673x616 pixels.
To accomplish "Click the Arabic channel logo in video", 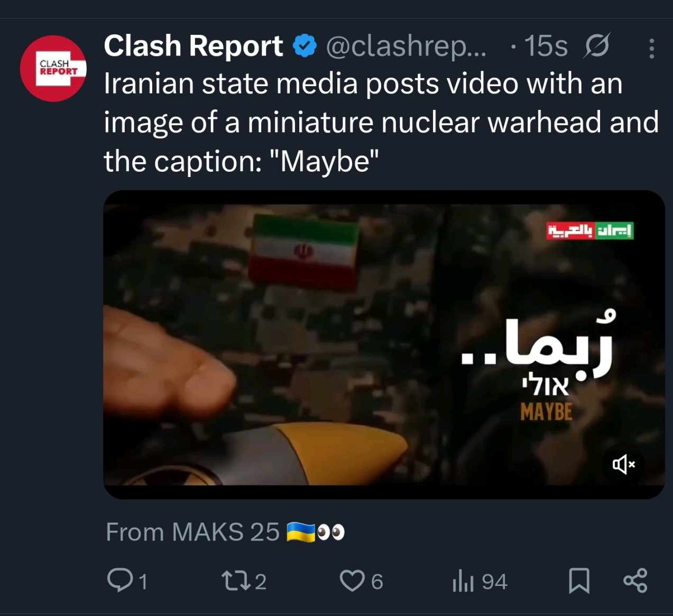I will pyautogui.click(x=589, y=231).
